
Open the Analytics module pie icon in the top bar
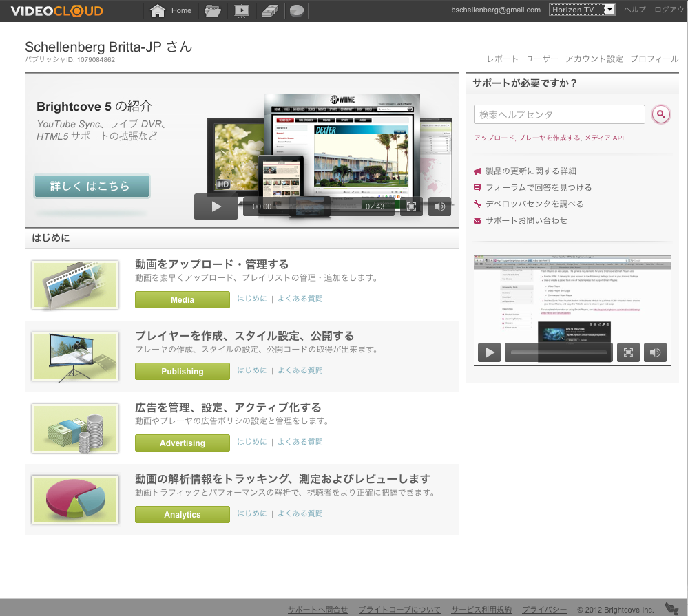point(297,10)
